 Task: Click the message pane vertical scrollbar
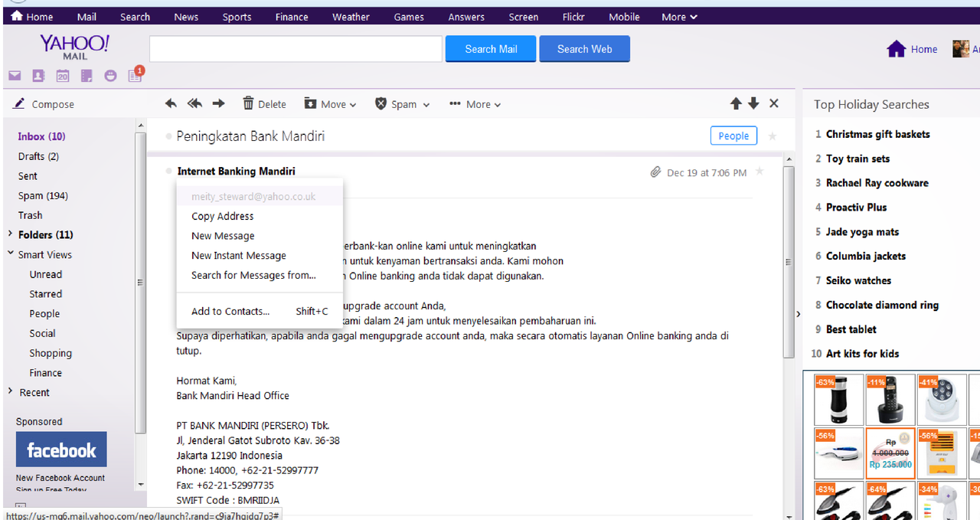[x=789, y=262]
